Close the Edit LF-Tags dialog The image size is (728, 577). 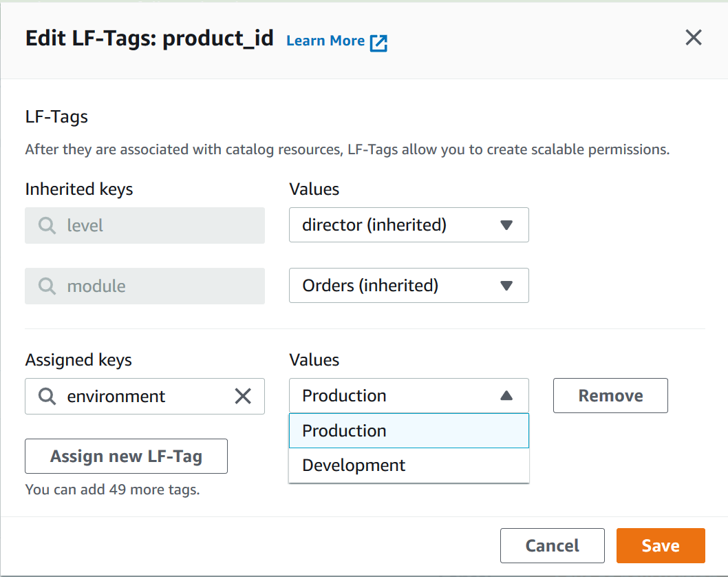coord(694,38)
